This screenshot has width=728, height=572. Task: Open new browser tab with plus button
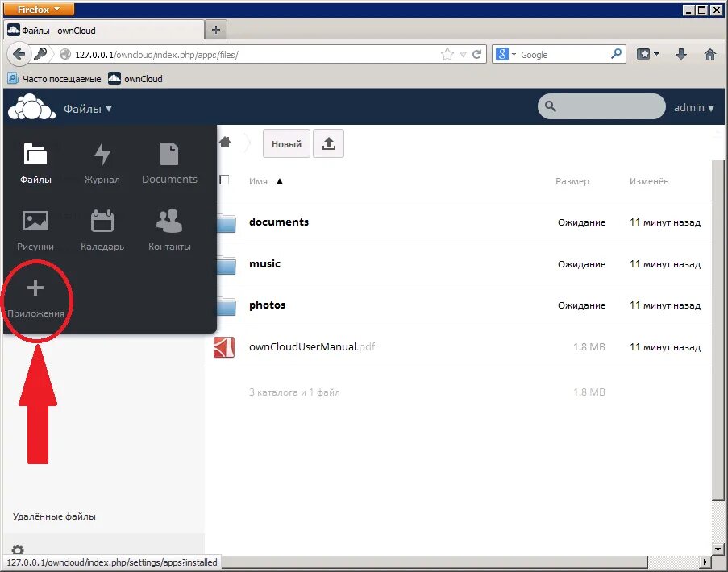click(216, 30)
